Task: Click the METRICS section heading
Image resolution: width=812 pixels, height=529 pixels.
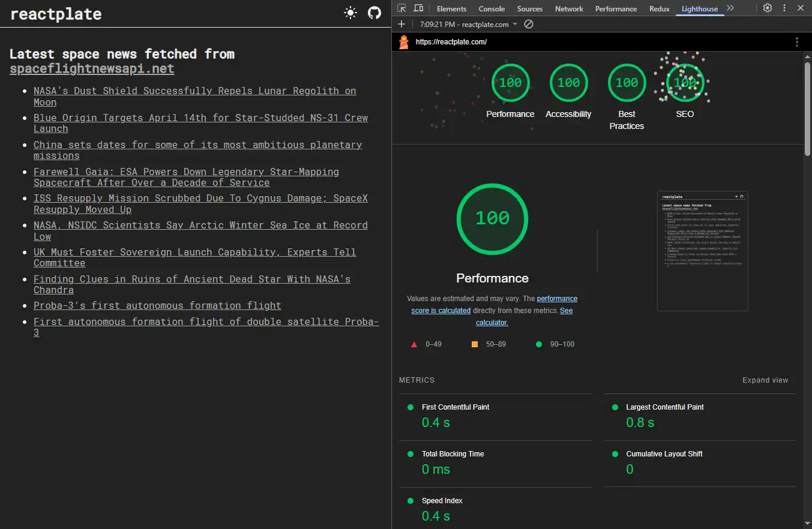Action: coord(417,380)
